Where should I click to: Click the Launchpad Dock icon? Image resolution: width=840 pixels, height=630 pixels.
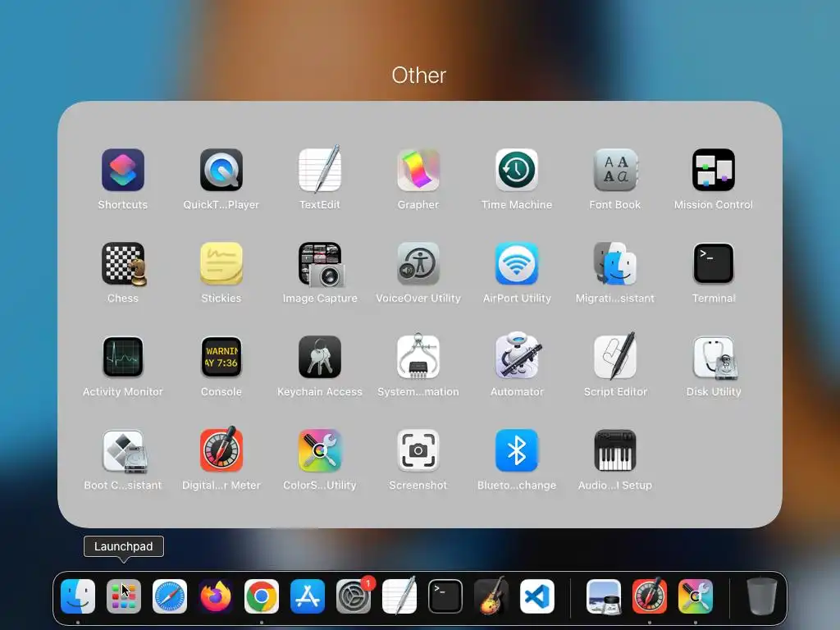[124, 596]
